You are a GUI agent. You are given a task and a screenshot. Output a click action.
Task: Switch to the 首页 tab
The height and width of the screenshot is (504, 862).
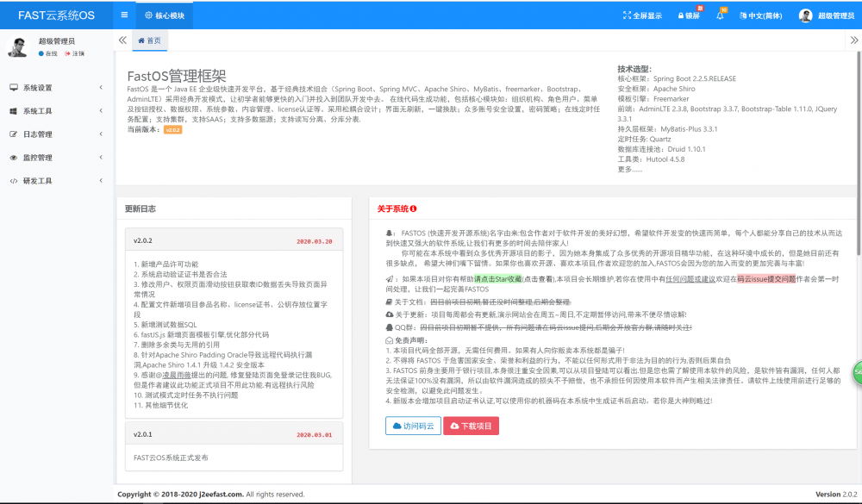pyautogui.click(x=153, y=40)
